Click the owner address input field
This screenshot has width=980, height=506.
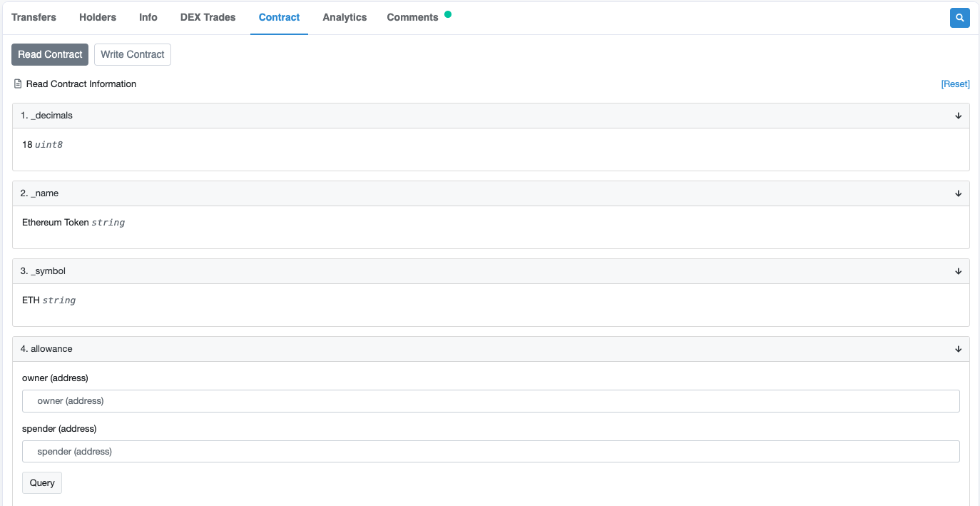(491, 401)
